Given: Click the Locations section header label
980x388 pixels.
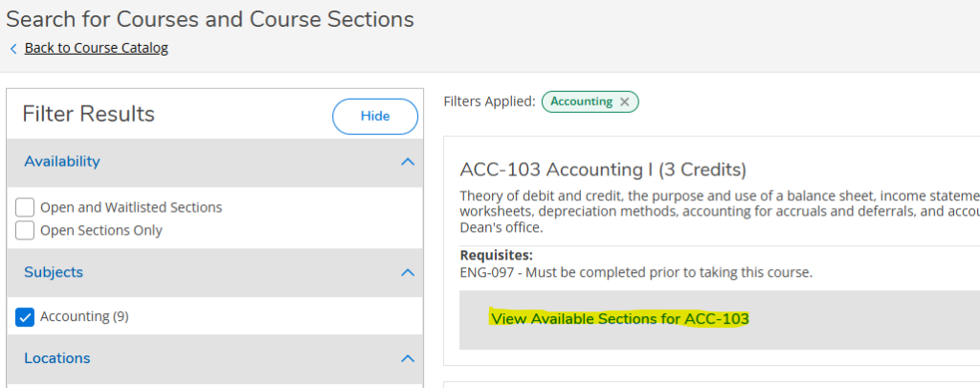Looking at the screenshot, I should tap(57, 358).
